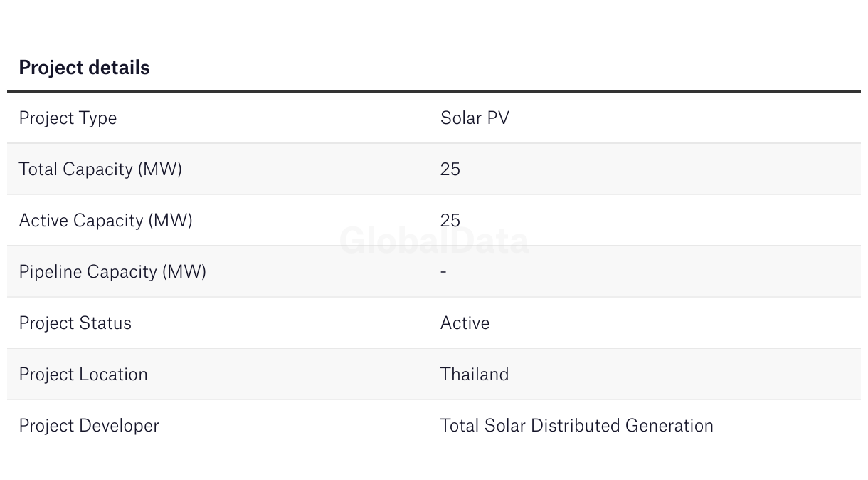The image size is (868, 480).
Task: Select the Active Capacity value 25
Action: click(450, 220)
